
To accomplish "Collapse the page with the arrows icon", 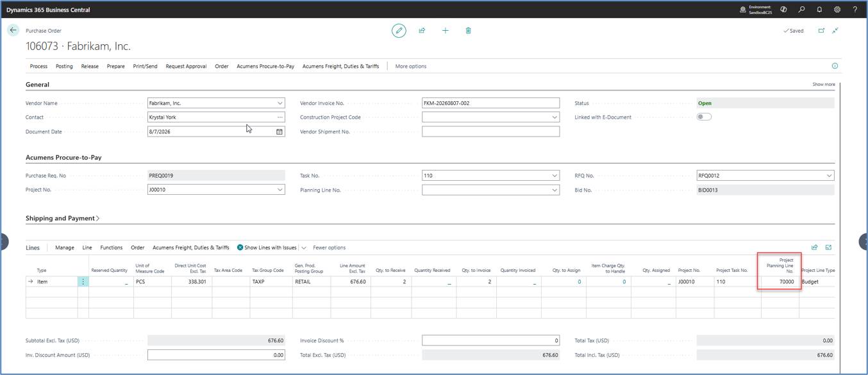I will click(835, 30).
